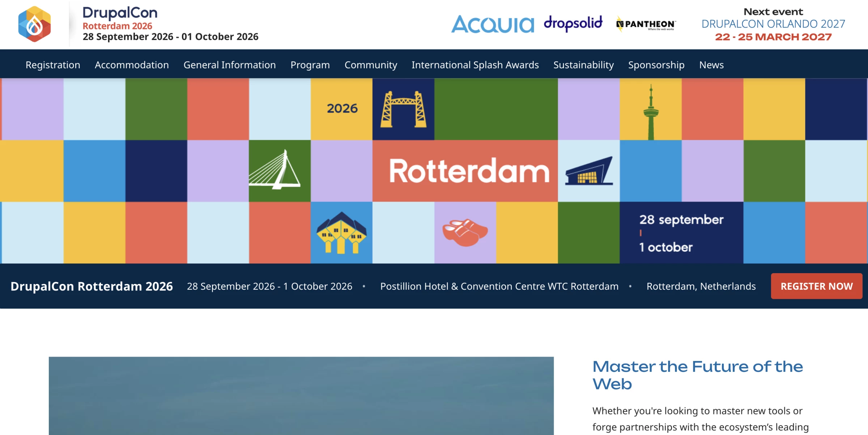Open the Accommodation menu
This screenshot has width=868, height=435.
132,65
